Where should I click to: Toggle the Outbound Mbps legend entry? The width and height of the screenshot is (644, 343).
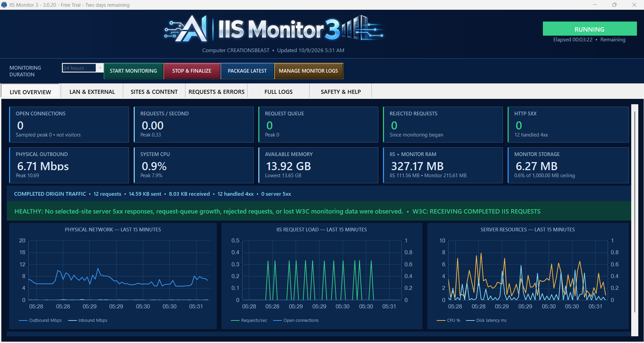[40, 320]
